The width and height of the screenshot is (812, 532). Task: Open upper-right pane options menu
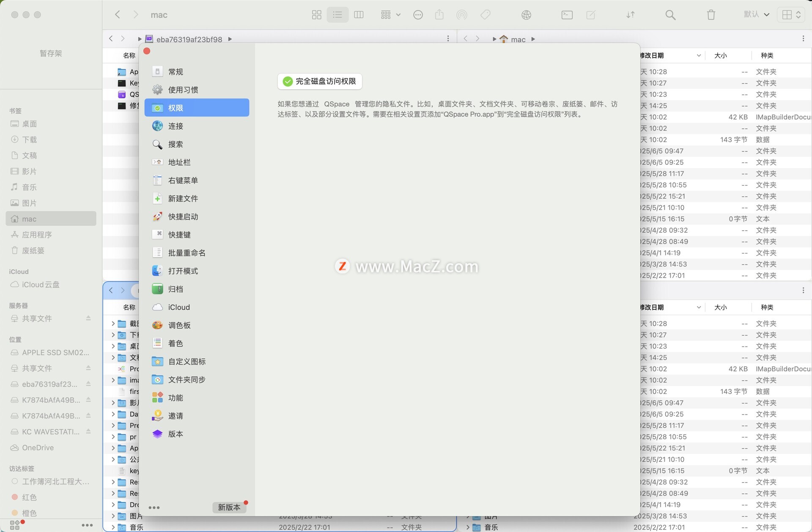[803, 38]
